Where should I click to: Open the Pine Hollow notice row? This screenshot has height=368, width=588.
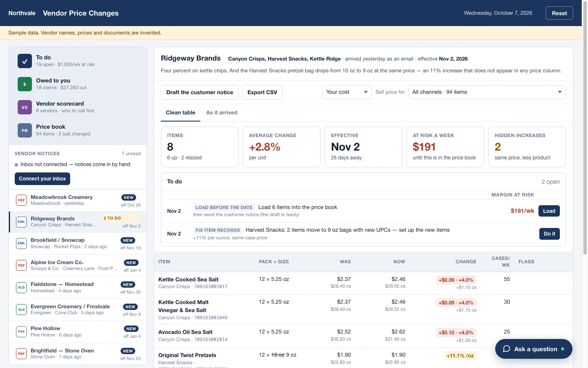(x=78, y=331)
